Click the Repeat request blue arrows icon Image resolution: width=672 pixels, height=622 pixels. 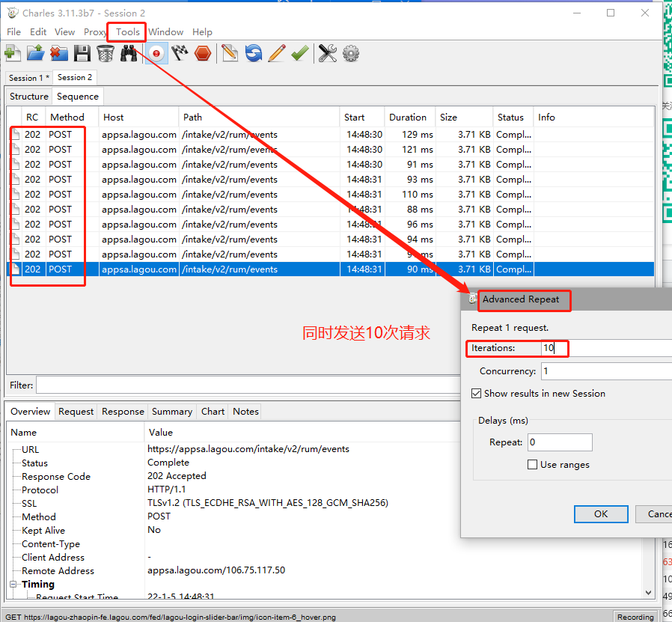254,54
